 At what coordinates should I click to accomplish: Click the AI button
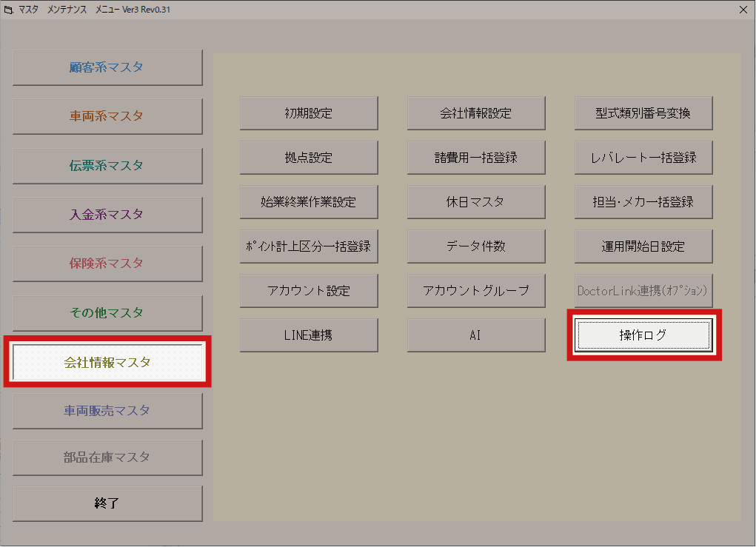click(x=476, y=335)
